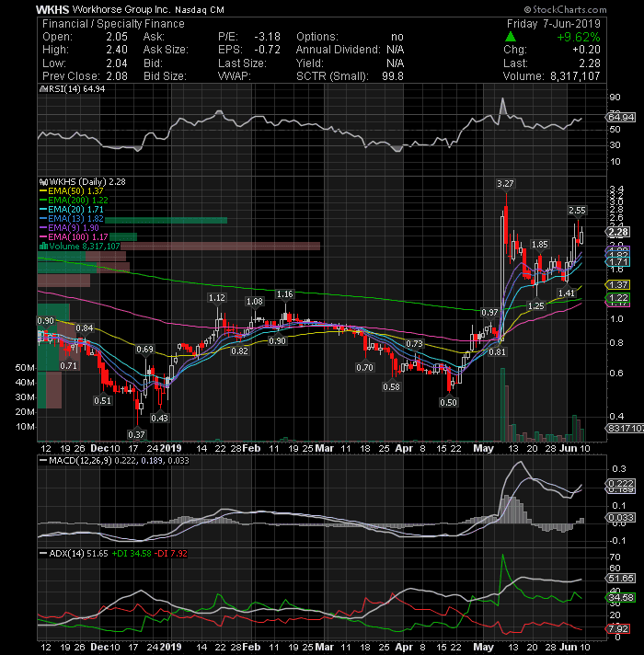Click the 0.50 April low annotation
Screen dimensions: 644x655
(x=448, y=402)
